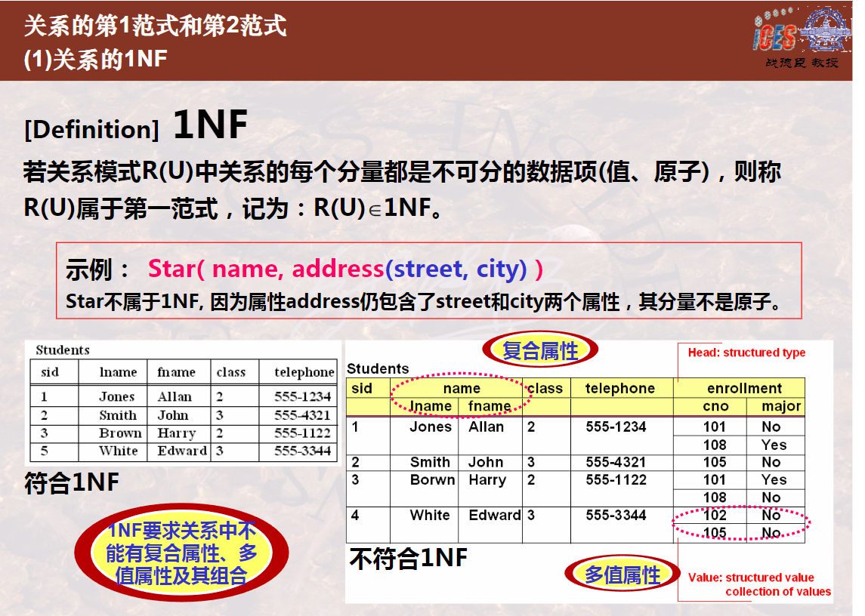Image resolution: width=865 pixels, height=616 pixels.
Task: Click the 复合属性 oval label
Action: [x=540, y=350]
